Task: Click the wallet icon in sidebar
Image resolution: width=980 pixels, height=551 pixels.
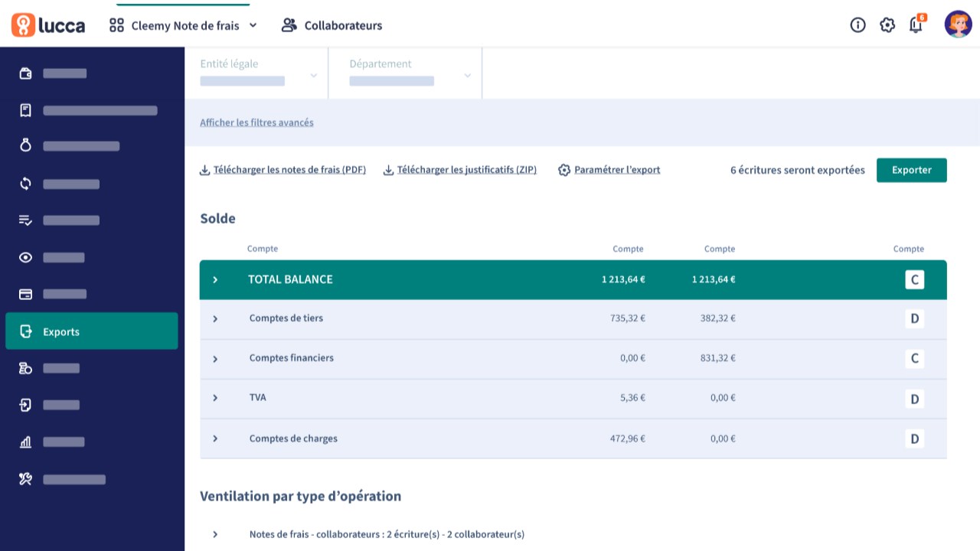Action: (25, 73)
